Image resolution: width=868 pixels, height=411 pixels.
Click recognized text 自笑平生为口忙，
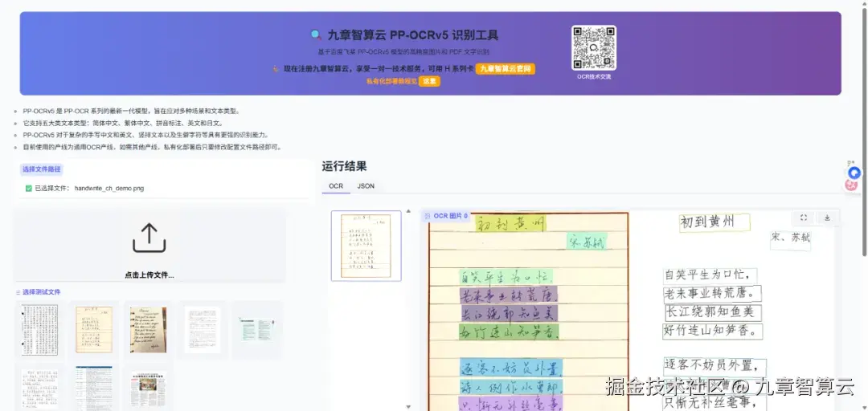click(710, 275)
